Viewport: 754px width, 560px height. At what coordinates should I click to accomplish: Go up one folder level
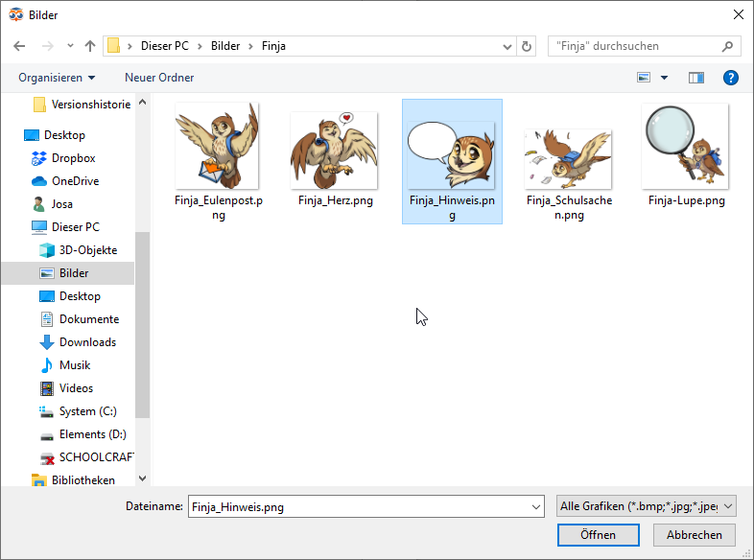pyautogui.click(x=90, y=46)
